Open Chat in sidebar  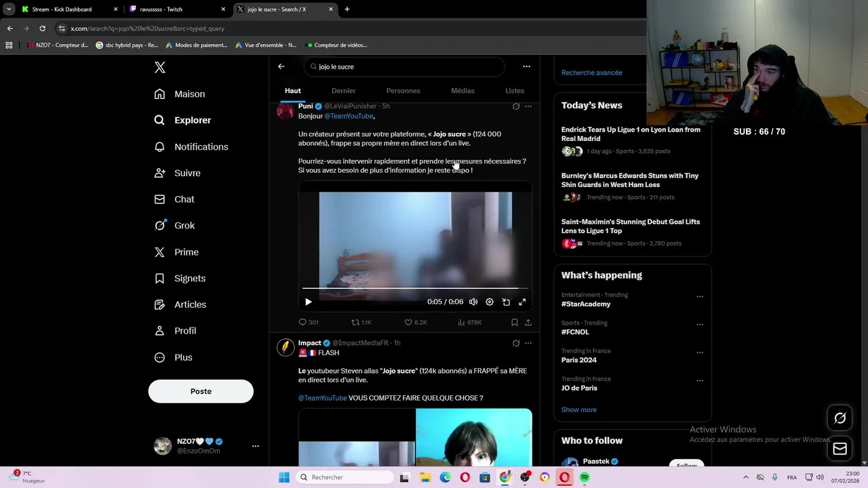174,199
